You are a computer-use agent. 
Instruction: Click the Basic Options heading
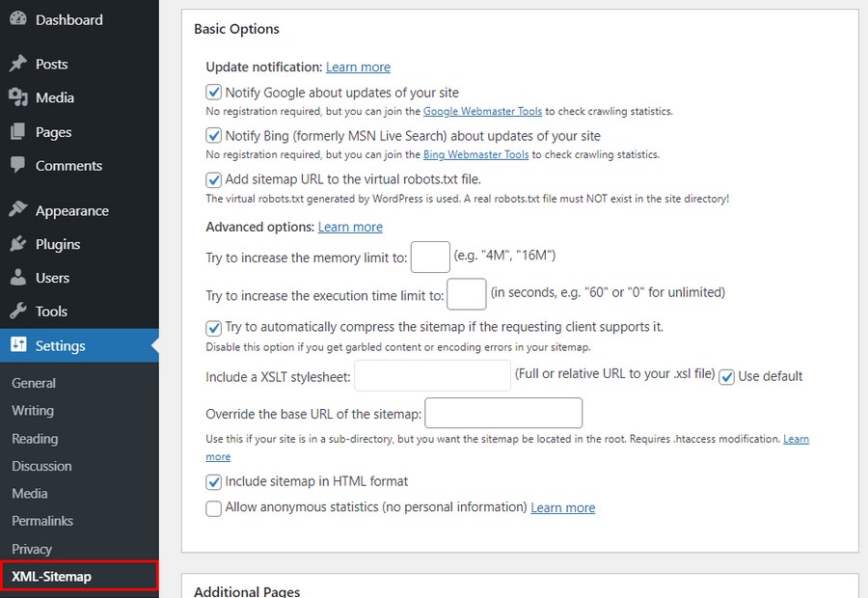tap(236, 29)
